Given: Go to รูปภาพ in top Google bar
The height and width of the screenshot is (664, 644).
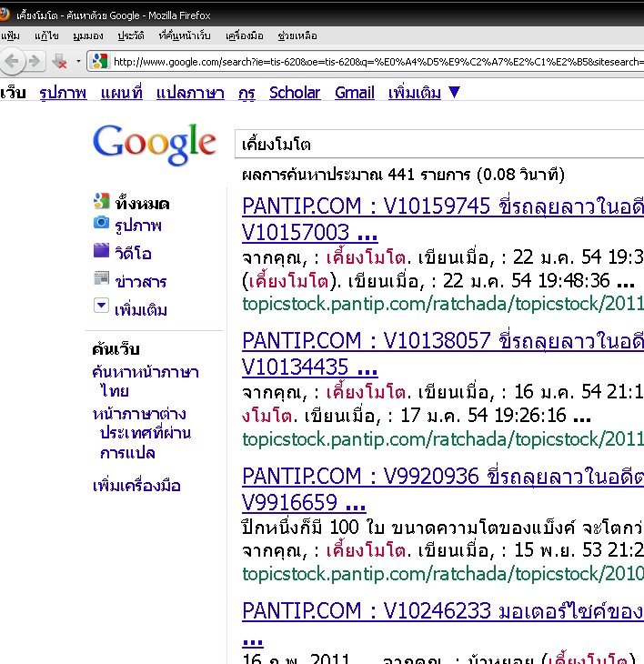Looking at the screenshot, I should (63, 93).
